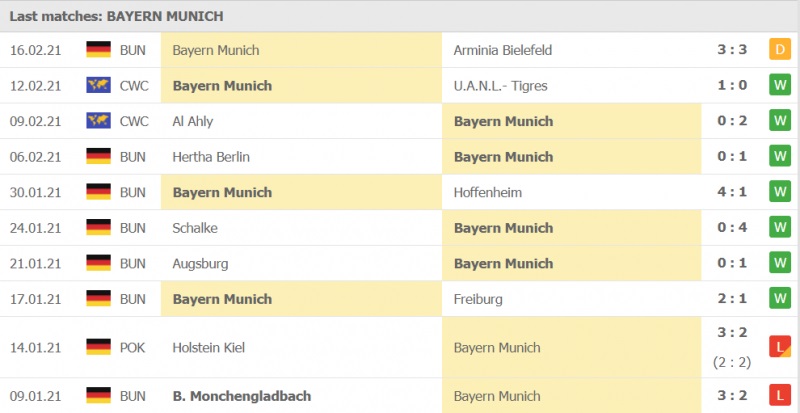Click the CWC label on 09.02.21 row

pos(134,121)
